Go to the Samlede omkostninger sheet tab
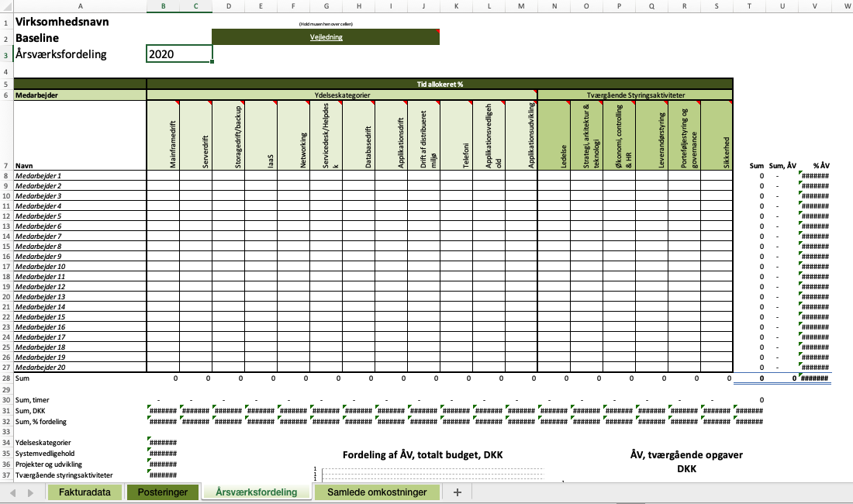The image size is (853, 504). pos(376,492)
